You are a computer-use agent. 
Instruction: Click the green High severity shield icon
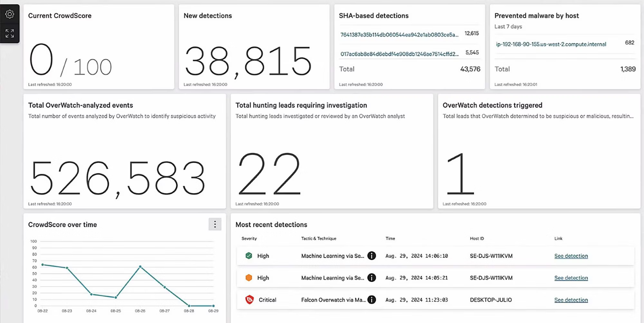(x=249, y=256)
